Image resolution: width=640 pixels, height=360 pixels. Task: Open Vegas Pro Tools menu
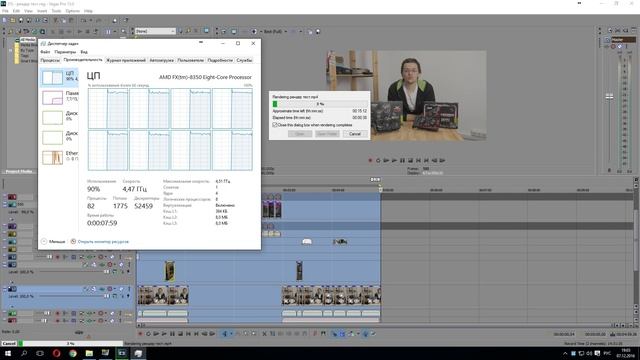(x=56, y=11)
